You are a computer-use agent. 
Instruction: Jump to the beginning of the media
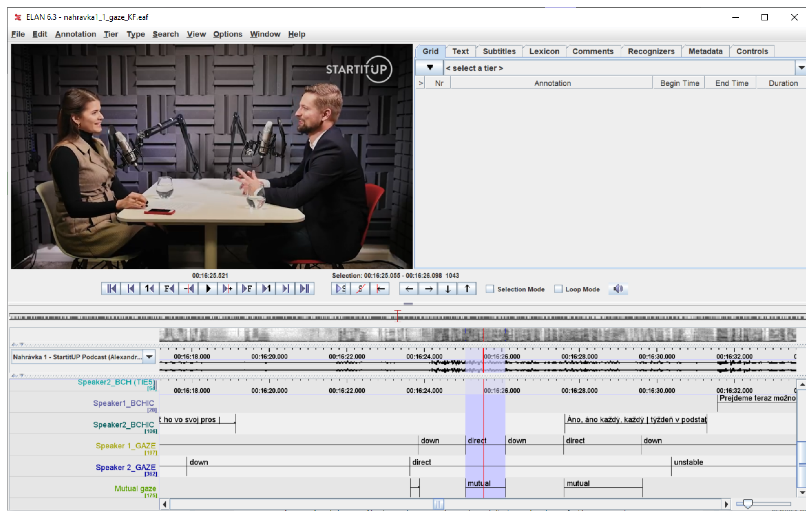(x=111, y=289)
